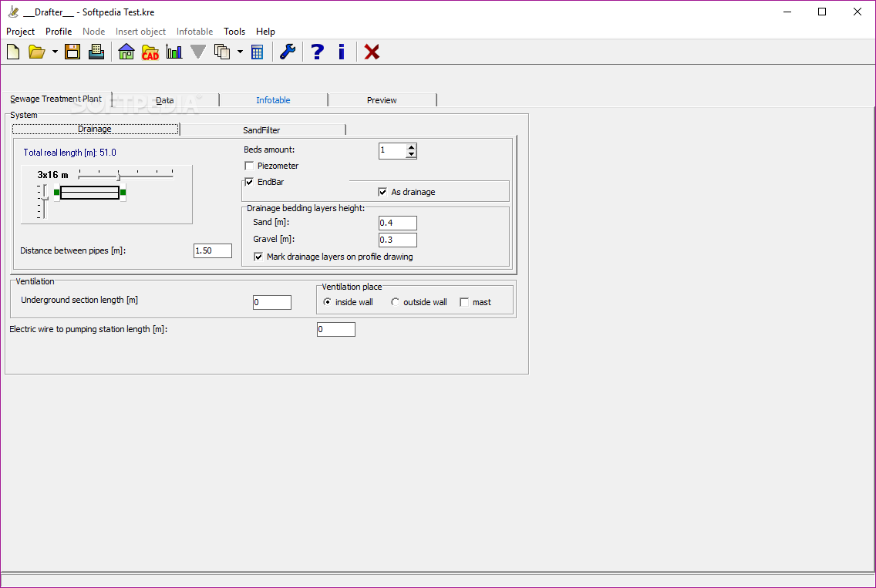Click the right green drainage pipe end marker

tap(123, 192)
